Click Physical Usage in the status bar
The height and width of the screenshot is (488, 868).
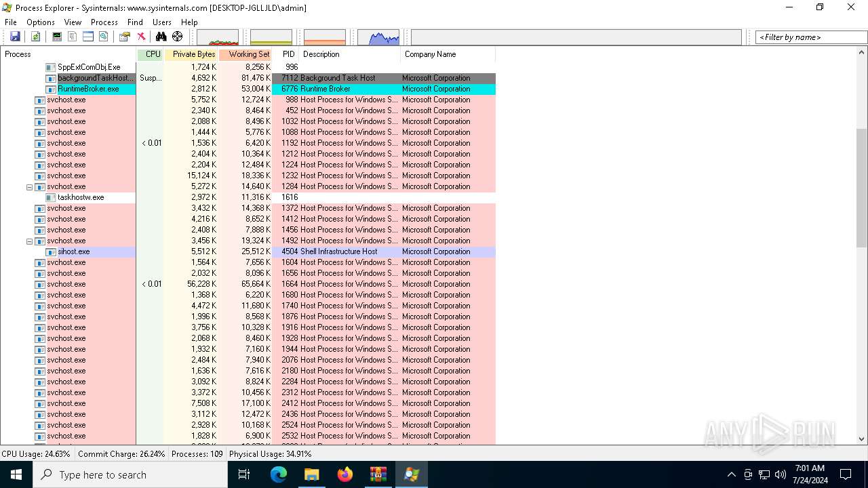pyautogui.click(x=271, y=454)
